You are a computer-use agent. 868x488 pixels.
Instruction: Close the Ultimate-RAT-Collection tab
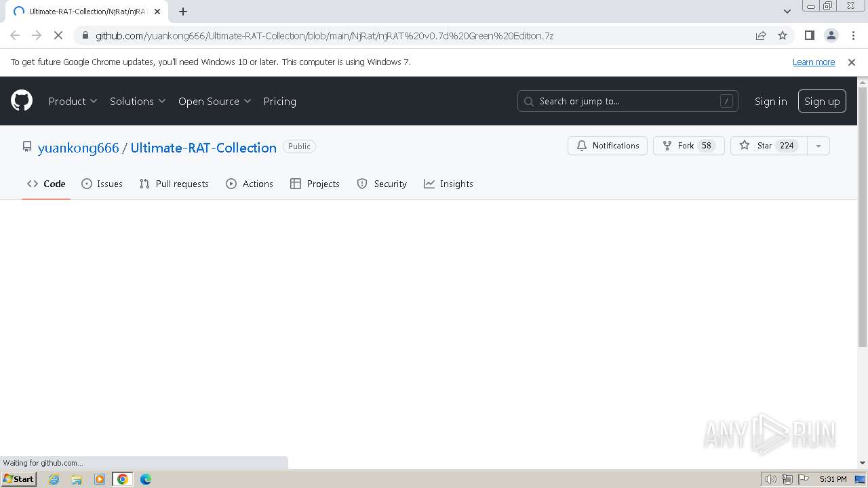tap(157, 12)
